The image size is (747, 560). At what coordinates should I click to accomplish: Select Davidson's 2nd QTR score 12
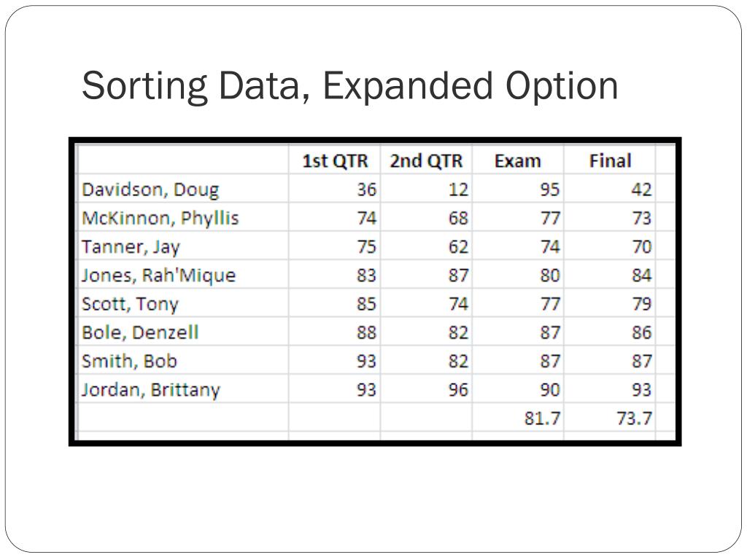coord(426,189)
